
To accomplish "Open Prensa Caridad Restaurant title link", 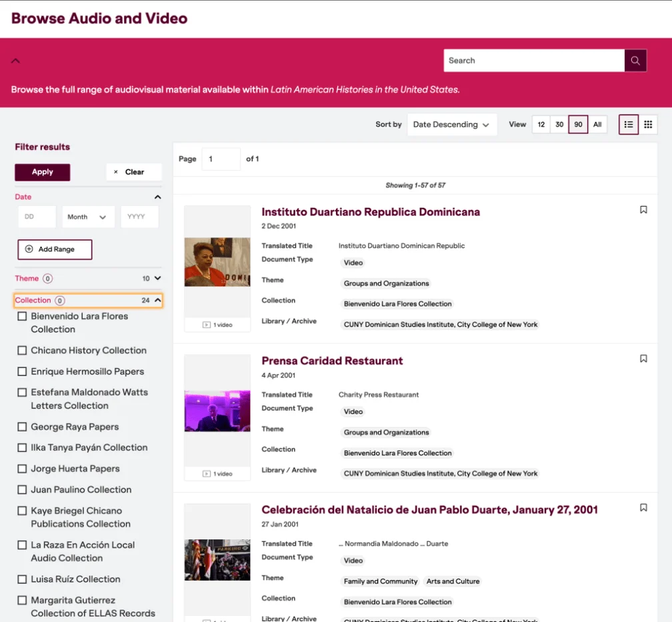I will pos(332,361).
